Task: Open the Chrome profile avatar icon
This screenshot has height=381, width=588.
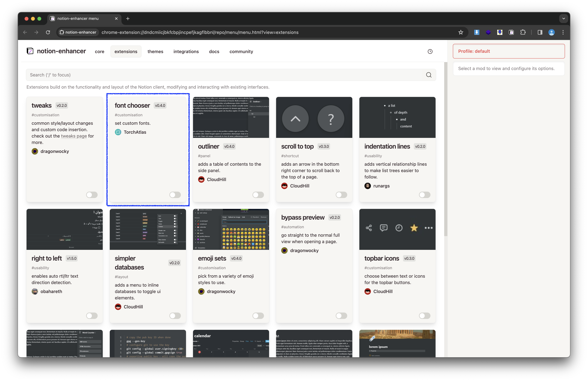Action: (x=551, y=32)
